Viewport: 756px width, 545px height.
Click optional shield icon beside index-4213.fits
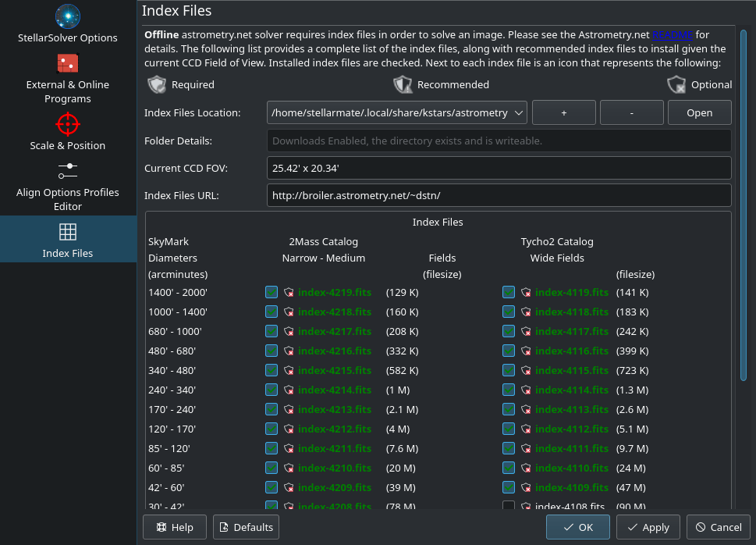289,409
